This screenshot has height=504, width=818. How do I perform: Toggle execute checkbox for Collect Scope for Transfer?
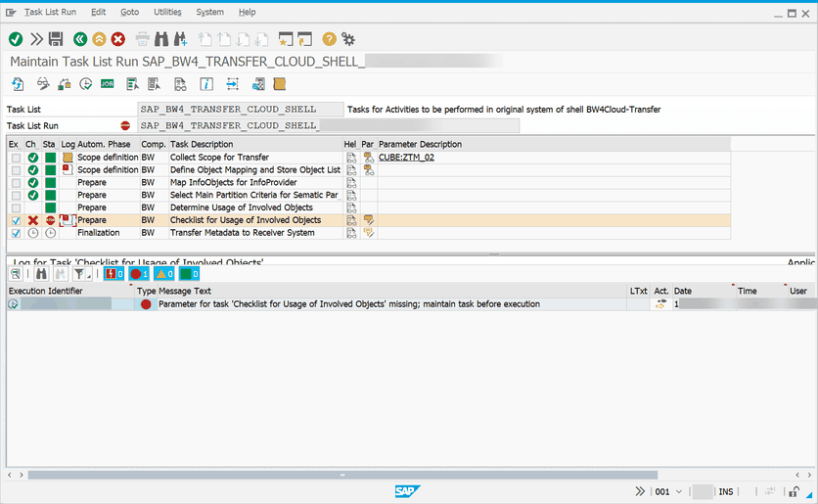click(x=17, y=158)
